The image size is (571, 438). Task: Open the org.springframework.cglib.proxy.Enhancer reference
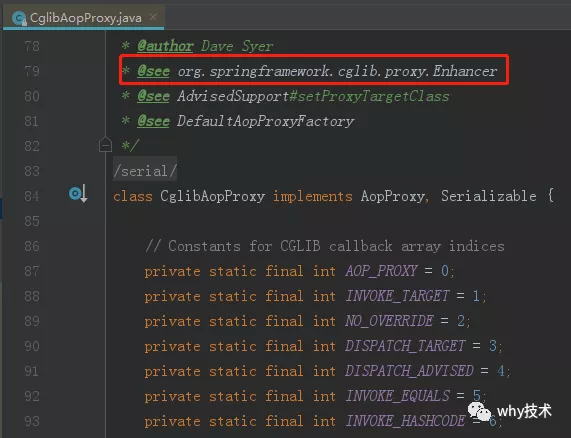pos(337,71)
